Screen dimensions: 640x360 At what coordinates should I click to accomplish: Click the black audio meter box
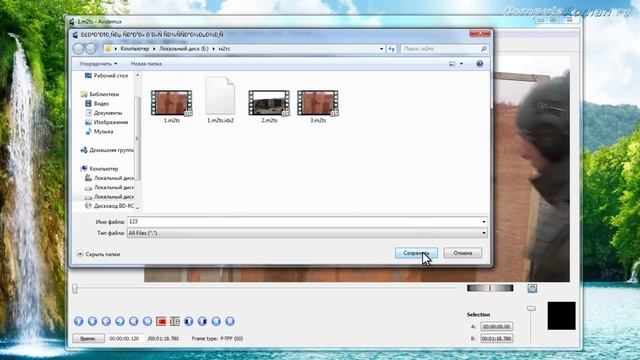(x=561, y=316)
